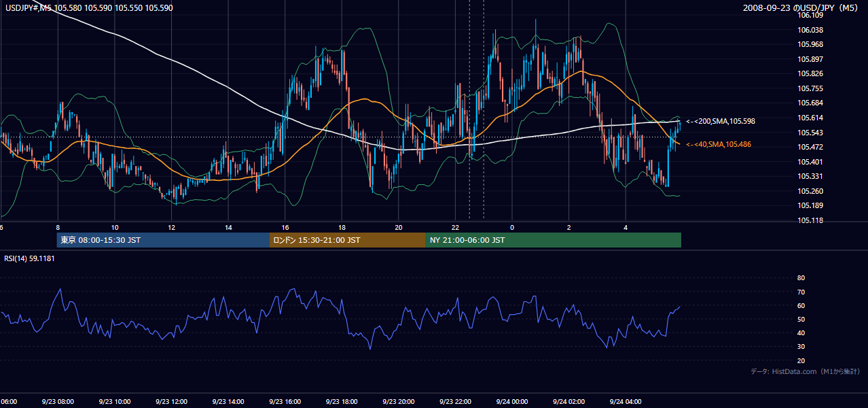
Task: Click hour label 0 on chart time axis
Action: coord(512,228)
